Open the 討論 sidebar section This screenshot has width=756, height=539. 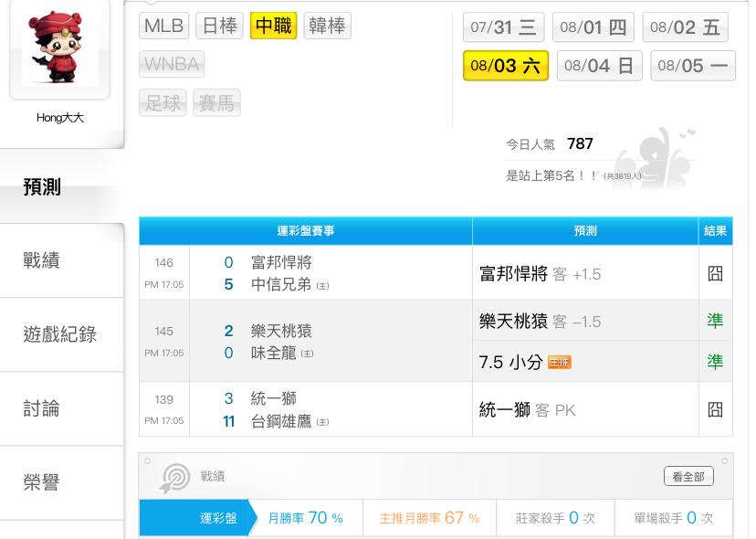62,408
